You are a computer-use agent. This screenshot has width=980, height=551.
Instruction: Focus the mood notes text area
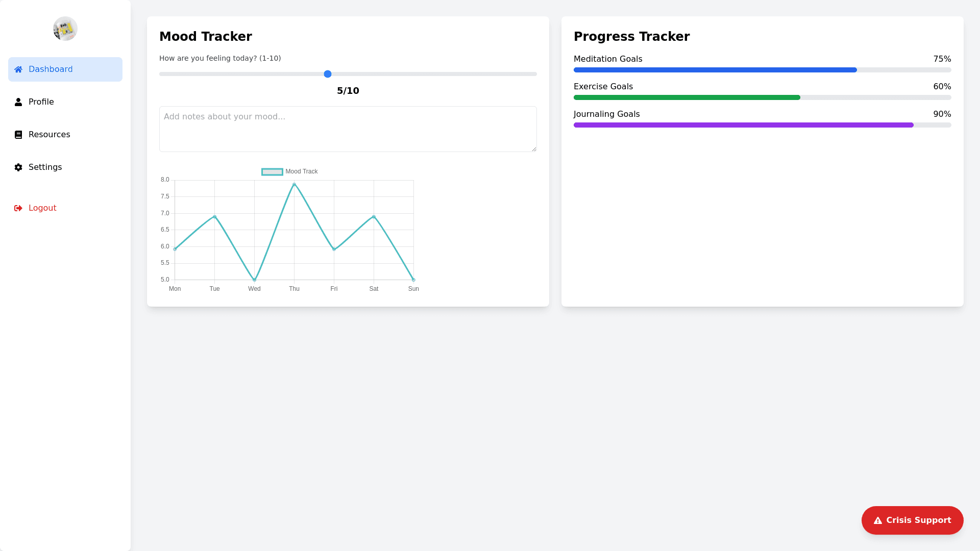tap(348, 129)
